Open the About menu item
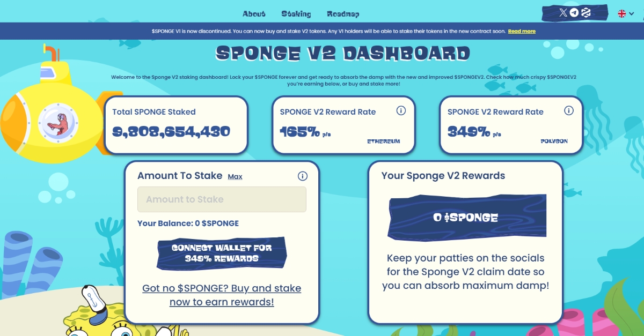Image resolution: width=644 pixels, height=336 pixels. point(254,14)
